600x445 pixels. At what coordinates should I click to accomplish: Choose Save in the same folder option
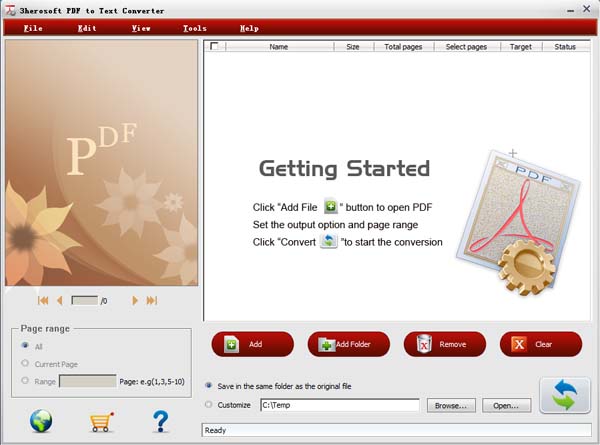[x=209, y=385]
